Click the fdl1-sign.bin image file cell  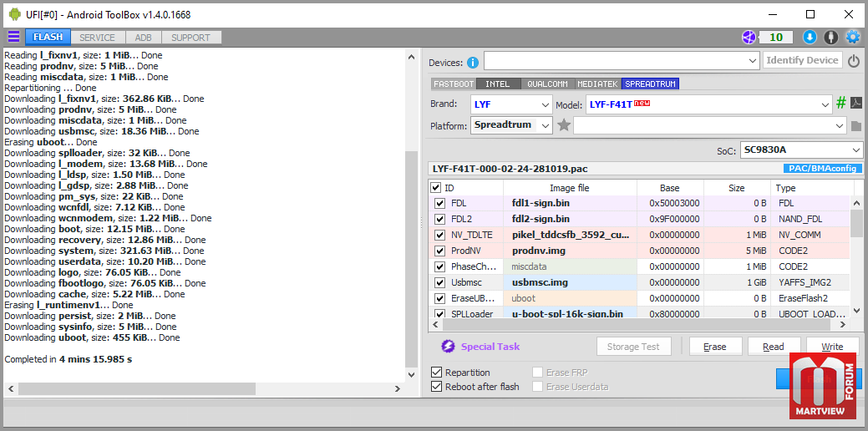[570, 203]
